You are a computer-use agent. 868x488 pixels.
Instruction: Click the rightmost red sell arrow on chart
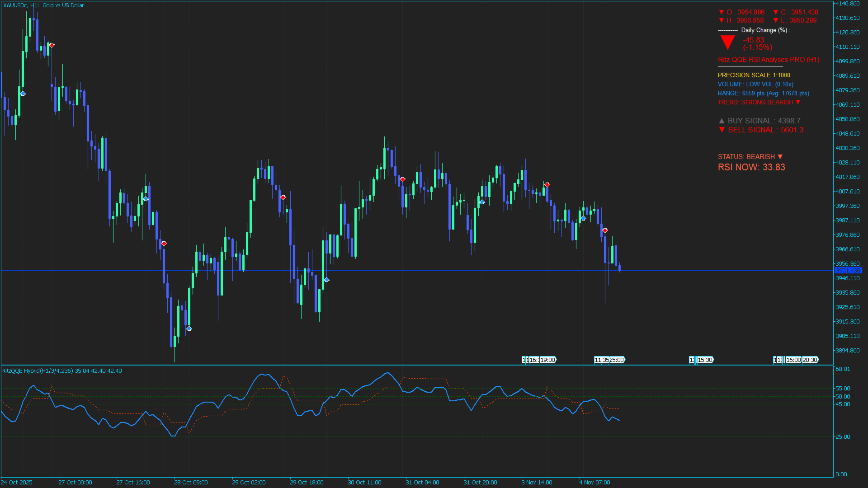[605, 230]
